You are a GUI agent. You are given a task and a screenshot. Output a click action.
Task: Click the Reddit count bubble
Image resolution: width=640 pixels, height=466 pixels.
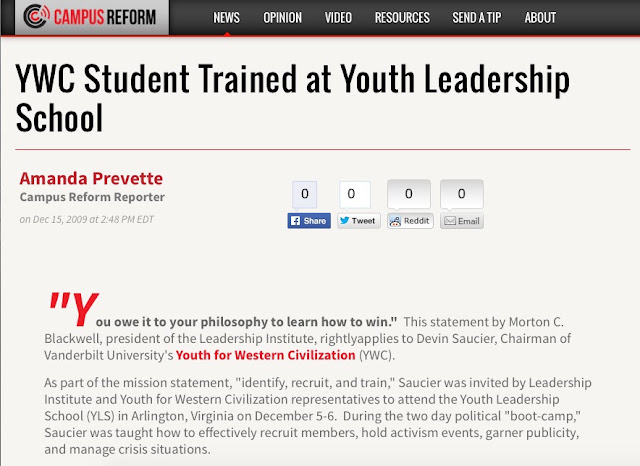409,194
